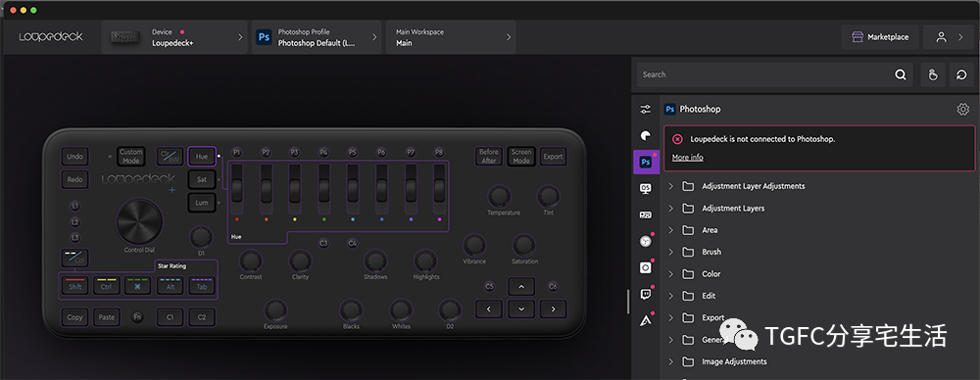Screen dimensions: 980x380
Task: Select the L3 button
Action: coord(75,238)
